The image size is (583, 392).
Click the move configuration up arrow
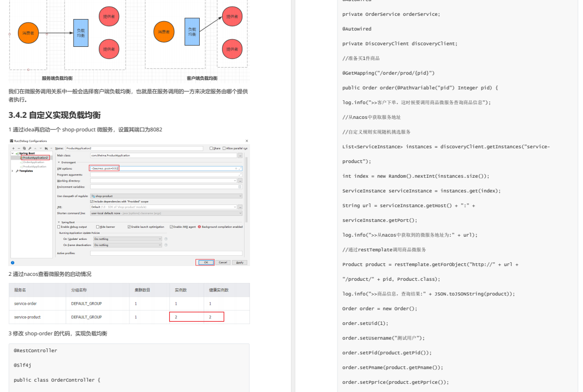pos(35,148)
